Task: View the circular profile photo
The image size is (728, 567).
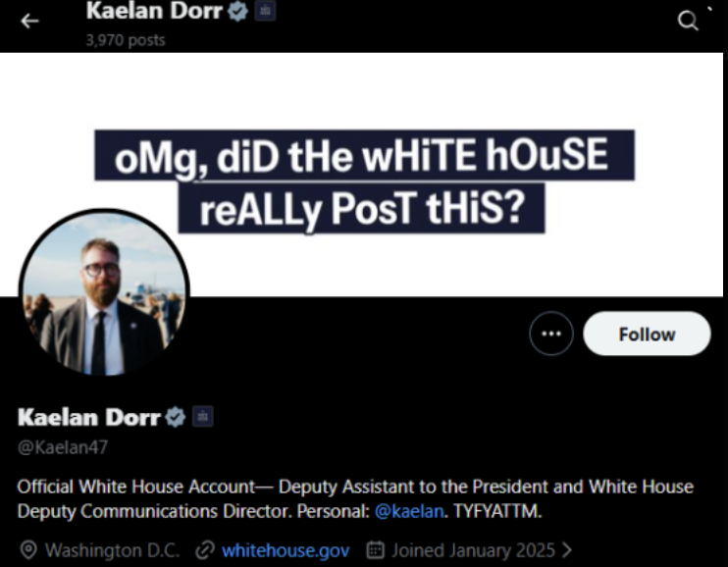Action: tap(104, 292)
